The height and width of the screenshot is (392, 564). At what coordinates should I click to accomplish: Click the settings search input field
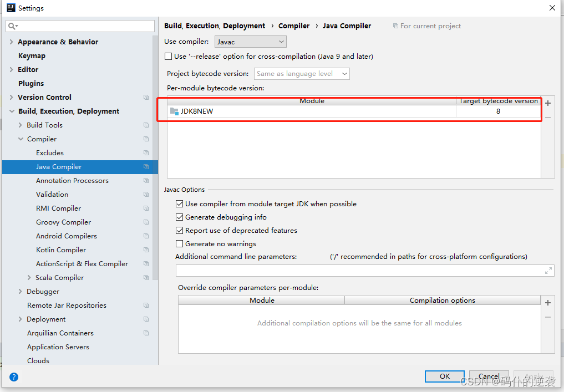coord(80,26)
